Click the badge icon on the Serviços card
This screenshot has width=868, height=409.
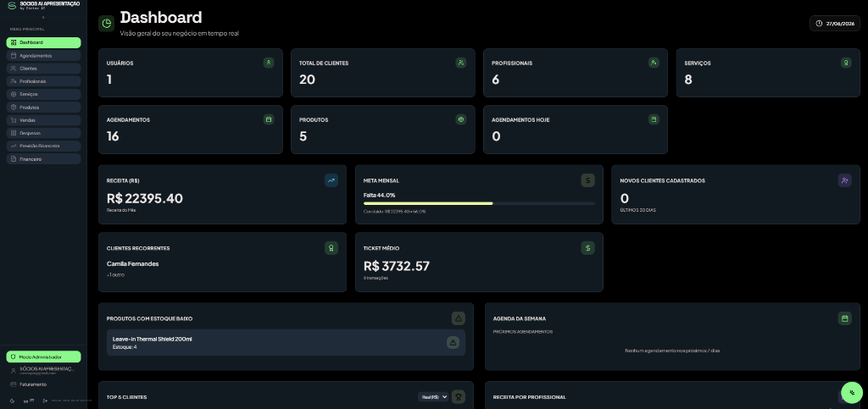pos(846,63)
